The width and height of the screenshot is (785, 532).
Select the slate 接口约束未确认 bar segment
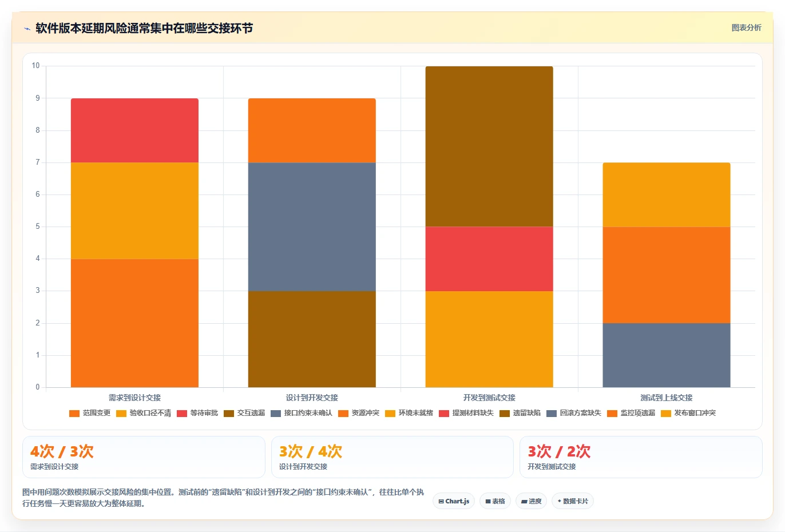coord(312,227)
